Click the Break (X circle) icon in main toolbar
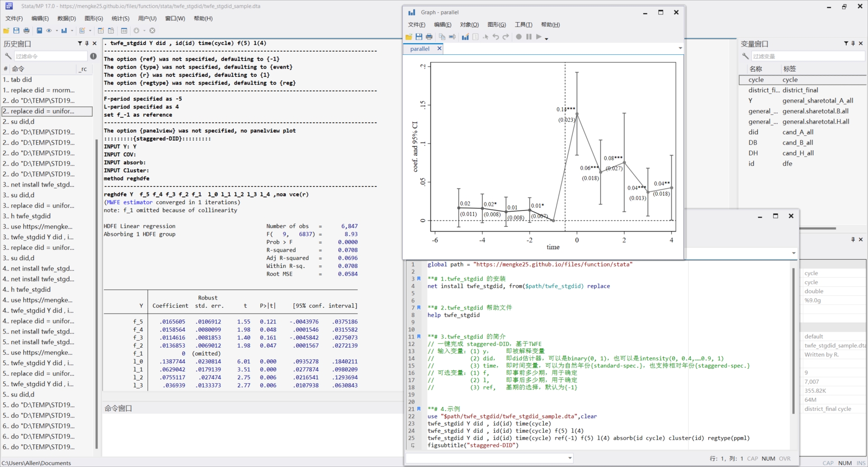Screen dimensions: 868x467 [152, 30]
